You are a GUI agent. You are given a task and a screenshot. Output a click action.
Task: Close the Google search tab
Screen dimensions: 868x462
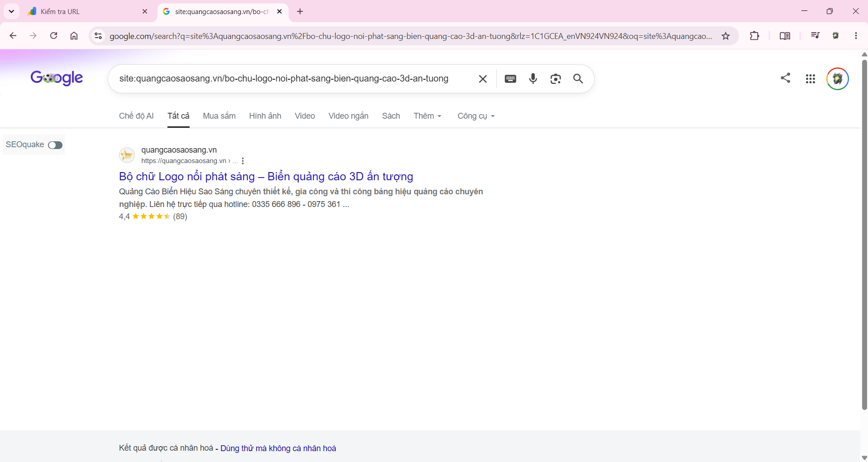point(279,11)
